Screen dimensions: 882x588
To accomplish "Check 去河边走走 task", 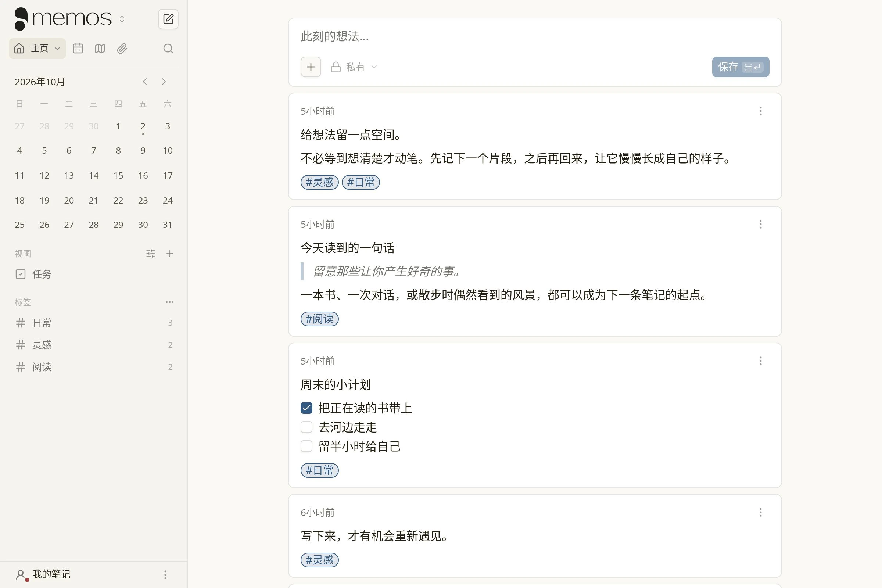I will pyautogui.click(x=306, y=427).
